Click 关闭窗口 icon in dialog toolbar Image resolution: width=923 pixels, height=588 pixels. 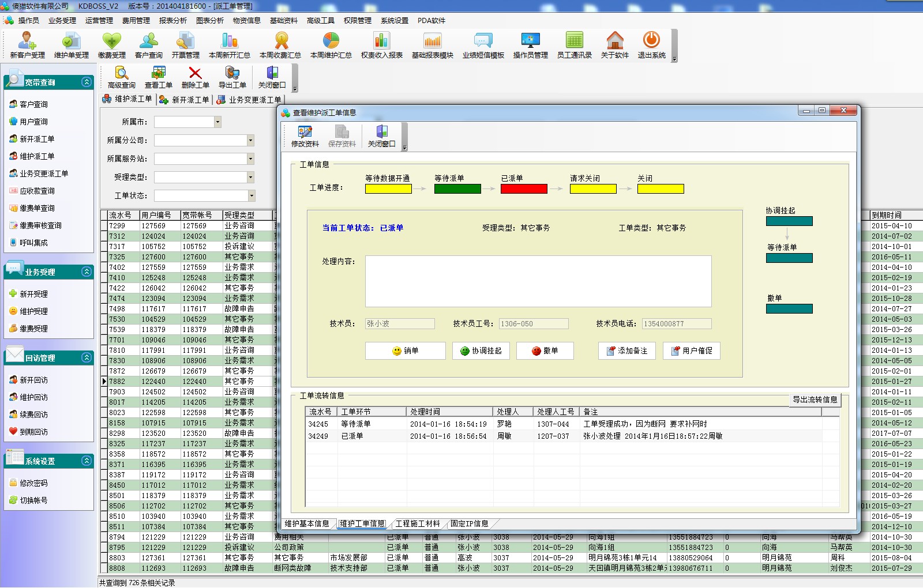click(x=381, y=136)
